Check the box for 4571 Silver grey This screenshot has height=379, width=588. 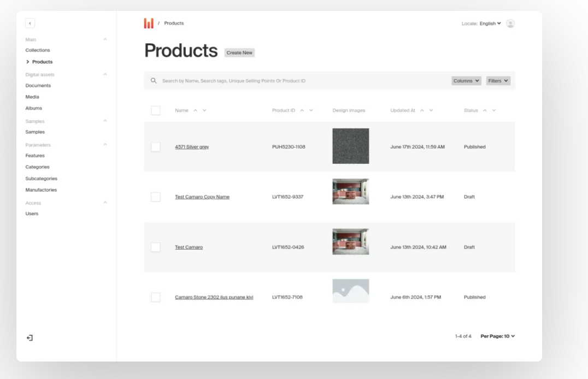click(x=156, y=147)
